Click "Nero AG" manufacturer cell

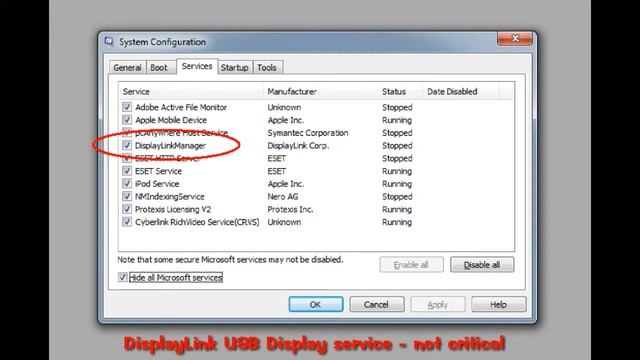coord(282,197)
